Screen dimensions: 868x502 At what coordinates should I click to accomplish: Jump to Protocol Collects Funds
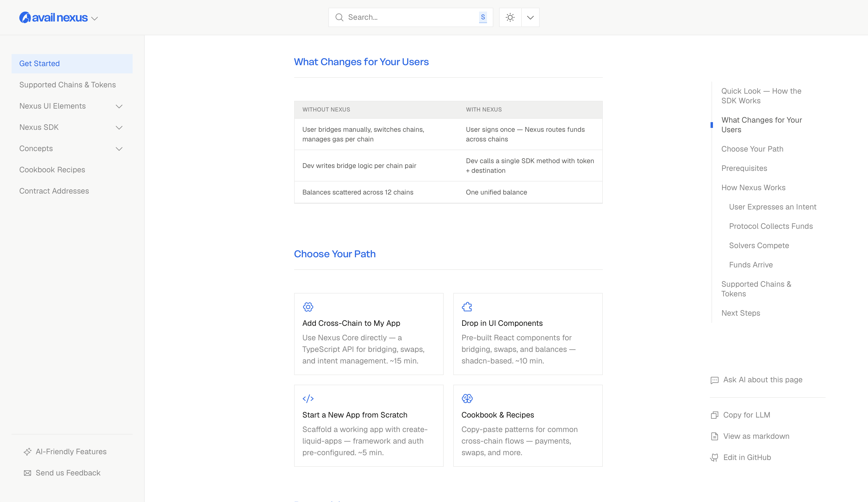771,226
